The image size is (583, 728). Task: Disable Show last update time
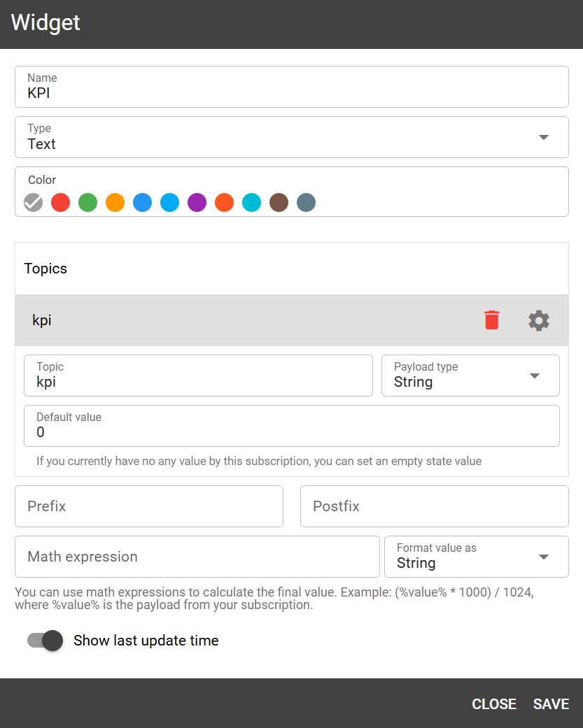pos(45,641)
